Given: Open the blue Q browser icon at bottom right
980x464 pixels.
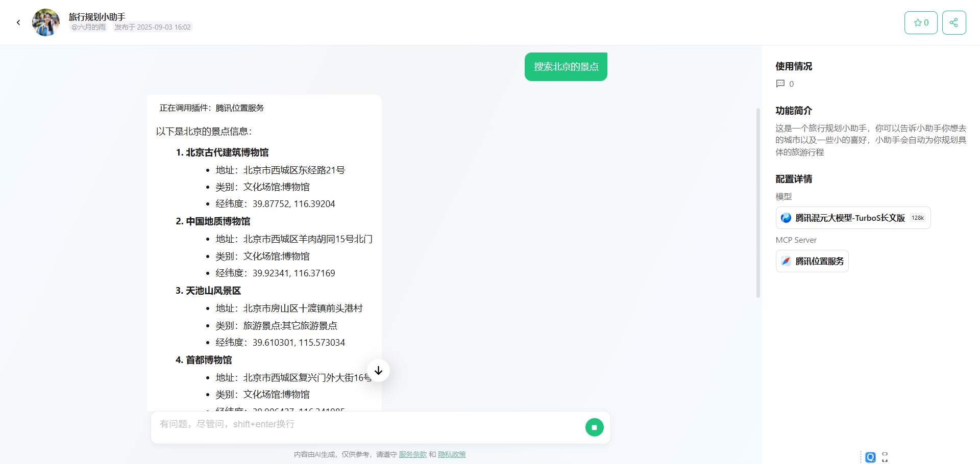Looking at the screenshot, I should (871, 457).
